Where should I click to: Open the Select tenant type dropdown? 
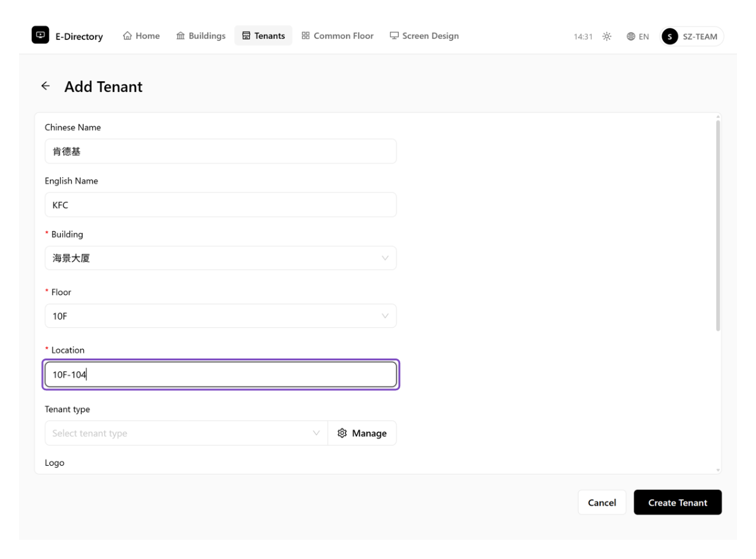[x=186, y=433]
